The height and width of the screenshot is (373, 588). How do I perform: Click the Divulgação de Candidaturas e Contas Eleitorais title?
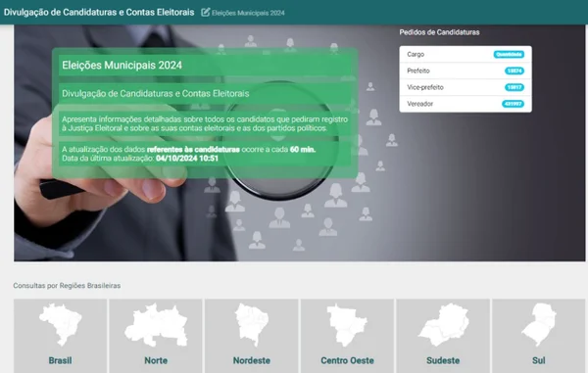[x=99, y=13]
